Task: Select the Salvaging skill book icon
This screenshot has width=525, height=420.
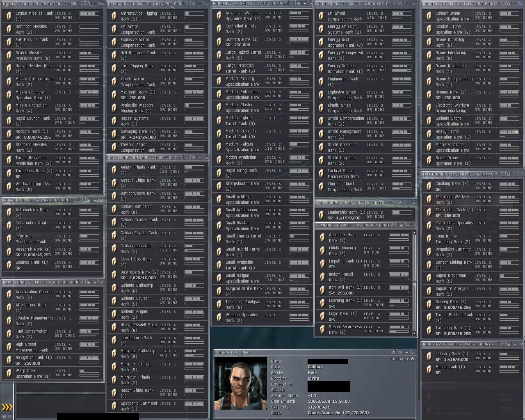Action: pyautogui.click(x=114, y=134)
